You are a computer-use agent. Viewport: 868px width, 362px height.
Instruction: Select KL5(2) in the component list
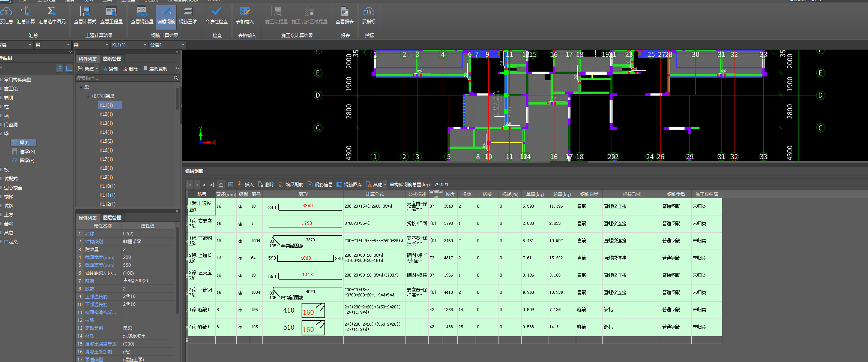point(106,141)
